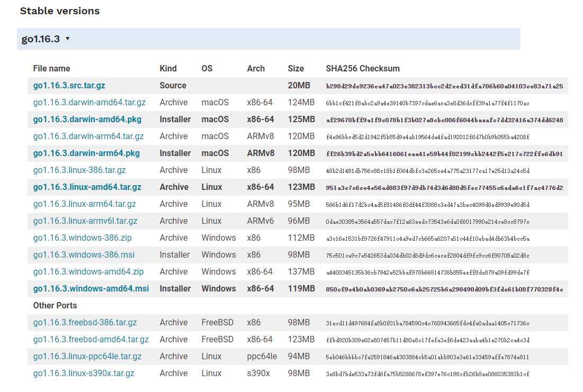Click the Source kind cell
This screenshot has width=583, height=392.
[173, 86]
